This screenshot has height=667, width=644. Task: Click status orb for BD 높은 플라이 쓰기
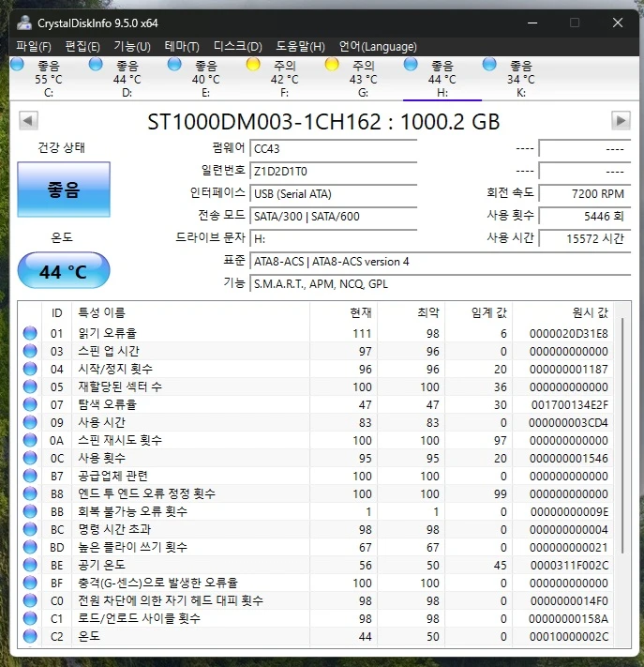coord(30,548)
